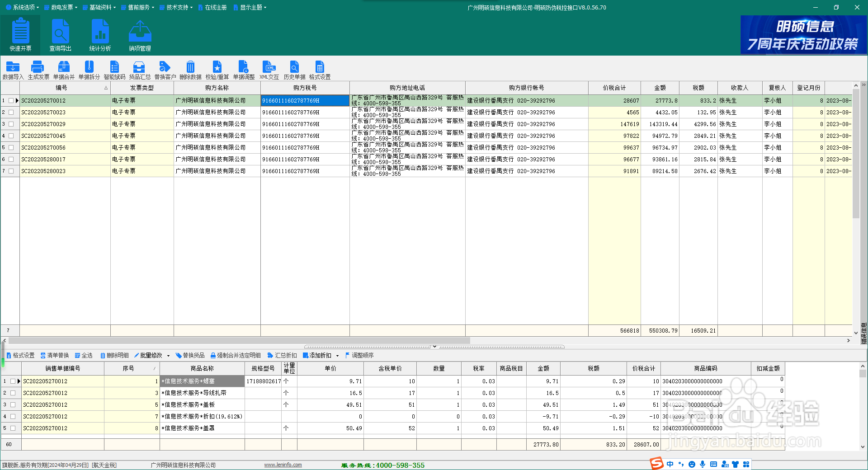Click the 添加折扣 add discount button
Screen dimensions: 868x470
[317, 356]
